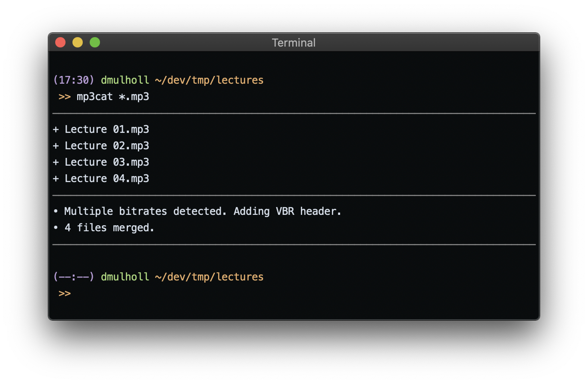Click the Lecture 02.mp3 output line
Viewport: 588px width, 384px height.
[101, 146]
